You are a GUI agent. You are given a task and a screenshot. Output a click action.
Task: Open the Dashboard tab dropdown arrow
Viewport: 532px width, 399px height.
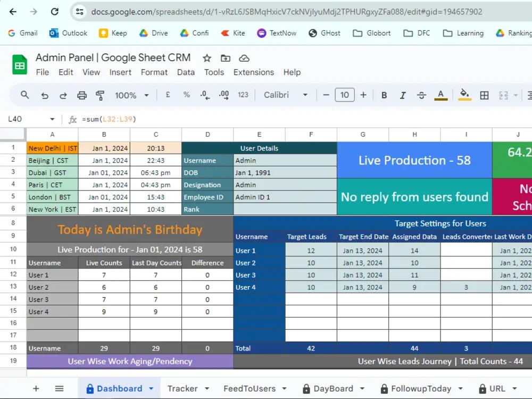(x=151, y=388)
